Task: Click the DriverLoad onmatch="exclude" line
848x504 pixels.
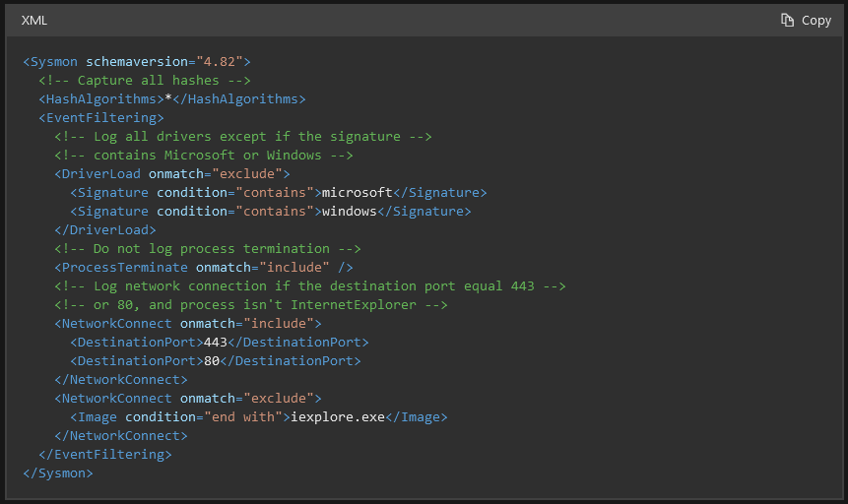Action: (x=172, y=174)
